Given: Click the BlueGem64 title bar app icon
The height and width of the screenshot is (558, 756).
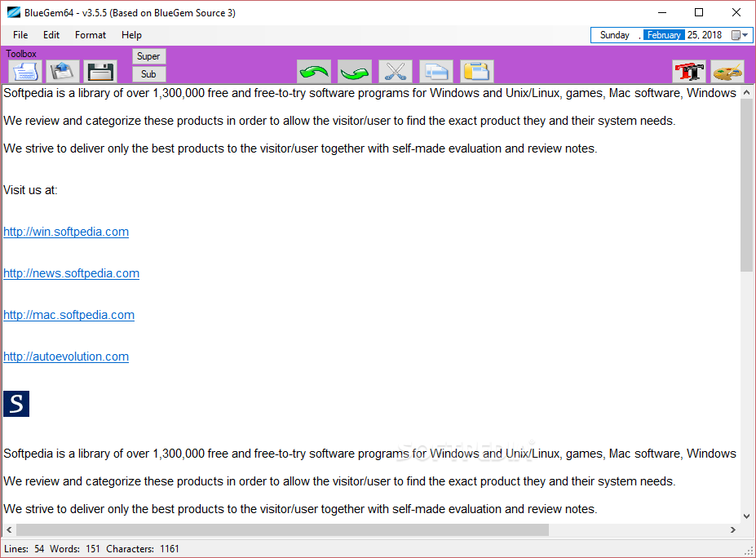Looking at the screenshot, I should pyautogui.click(x=14, y=12).
